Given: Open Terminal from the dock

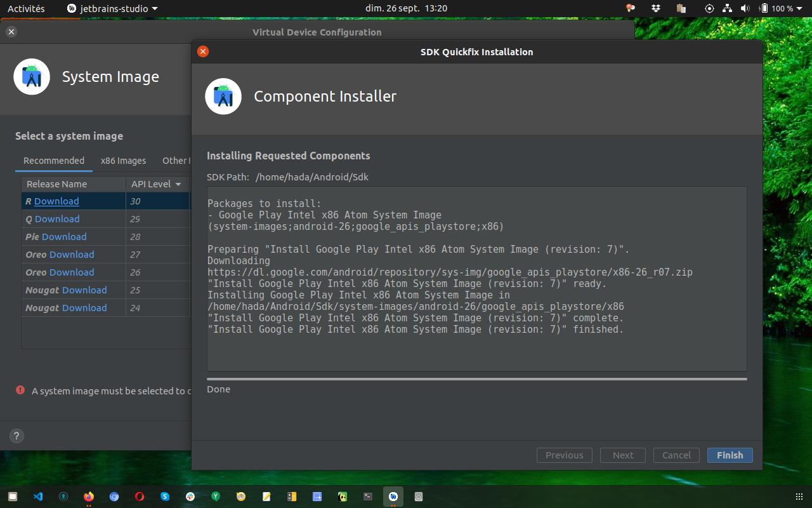Looking at the screenshot, I should 368,497.
